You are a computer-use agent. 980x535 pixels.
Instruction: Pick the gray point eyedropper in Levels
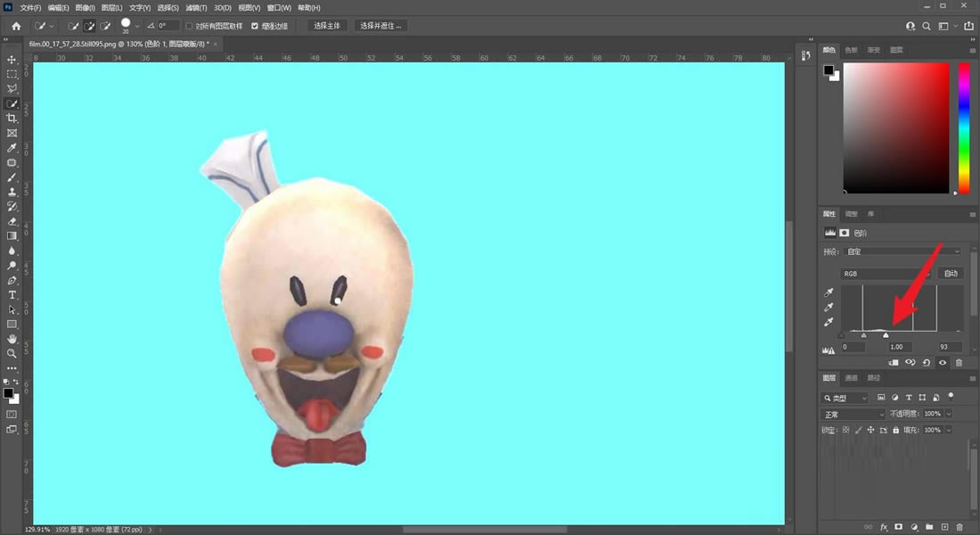[x=829, y=308]
